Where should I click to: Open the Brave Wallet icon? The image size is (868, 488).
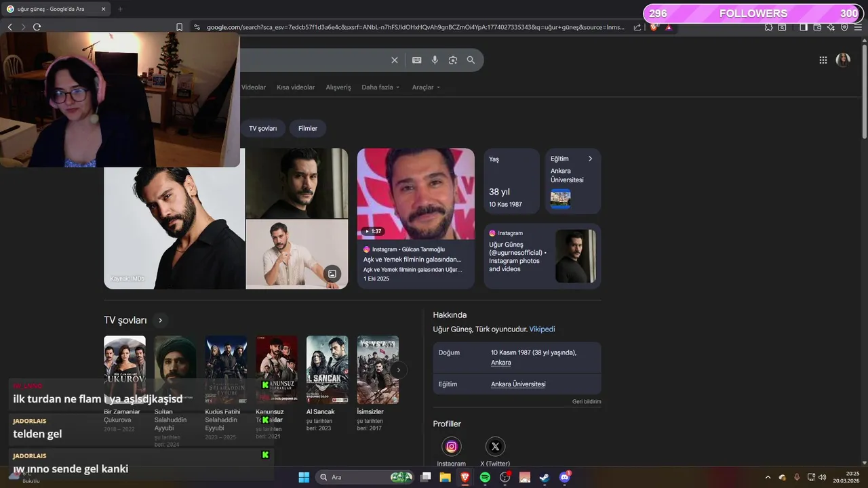coord(817,27)
